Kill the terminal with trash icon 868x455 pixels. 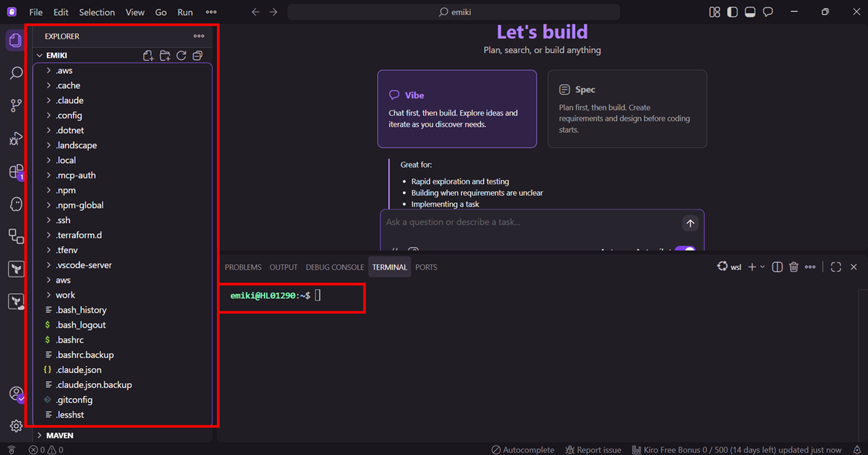(x=794, y=267)
